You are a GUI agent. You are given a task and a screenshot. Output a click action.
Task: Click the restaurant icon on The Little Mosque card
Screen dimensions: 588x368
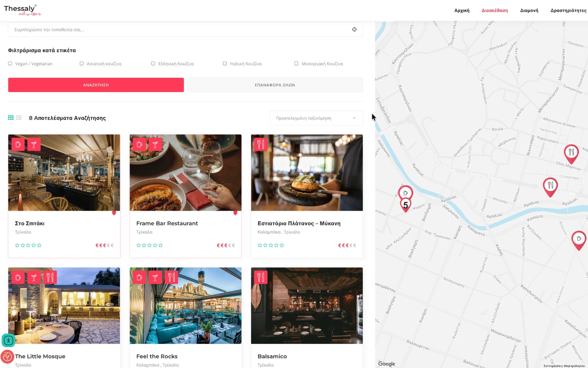pos(50,277)
